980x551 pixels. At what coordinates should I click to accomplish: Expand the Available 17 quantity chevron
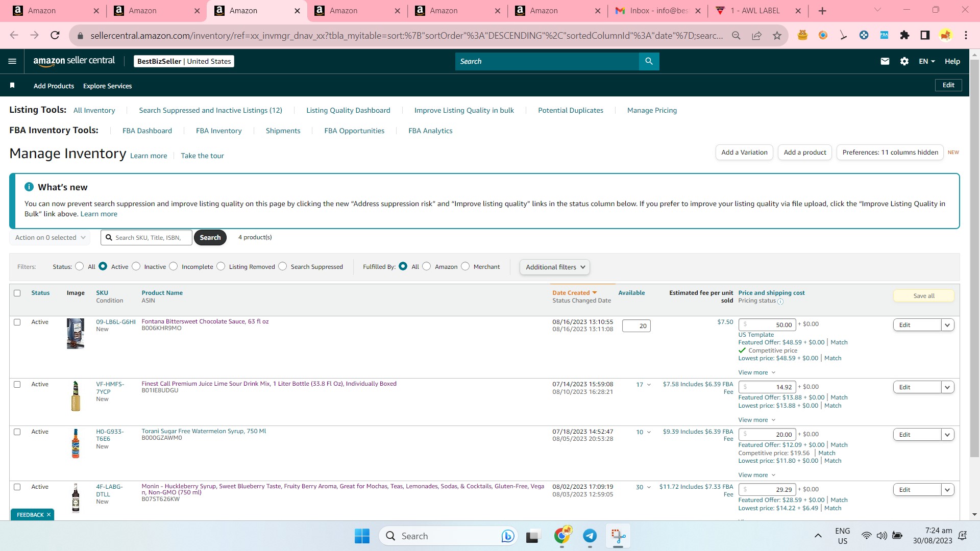(x=649, y=385)
